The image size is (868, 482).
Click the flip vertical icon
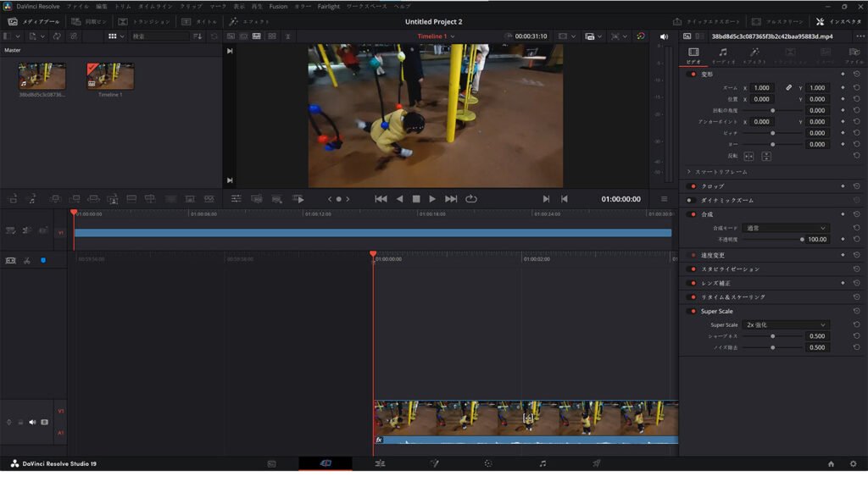click(x=766, y=156)
